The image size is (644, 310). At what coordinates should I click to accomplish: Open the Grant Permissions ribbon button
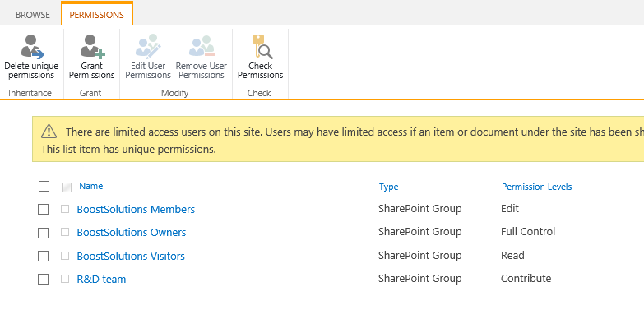click(91, 57)
